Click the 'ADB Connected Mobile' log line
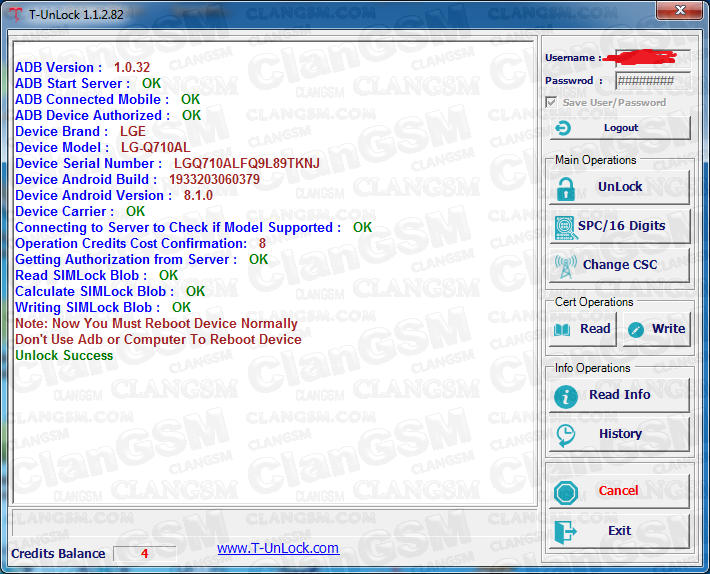710x574 pixels. point(107,100)
